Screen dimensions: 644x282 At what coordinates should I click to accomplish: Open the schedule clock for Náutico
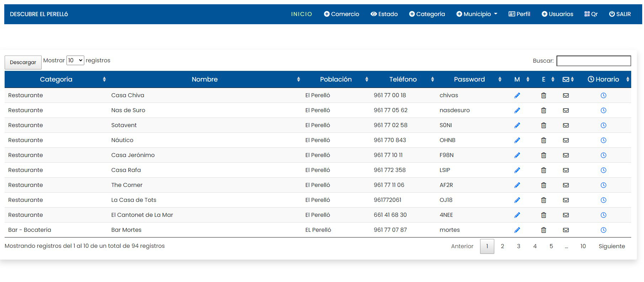pyautogui.click(x=603, y=140)
